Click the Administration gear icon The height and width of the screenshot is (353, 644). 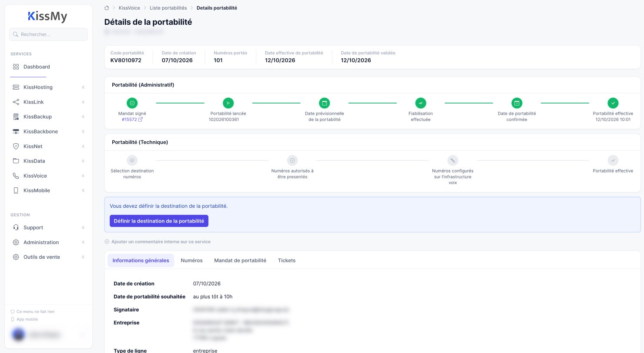tap(16, 243)
